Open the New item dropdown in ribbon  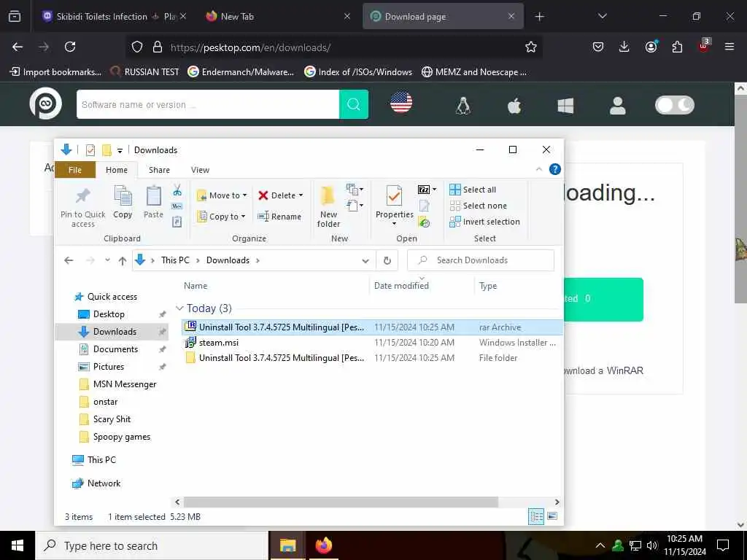355,190
